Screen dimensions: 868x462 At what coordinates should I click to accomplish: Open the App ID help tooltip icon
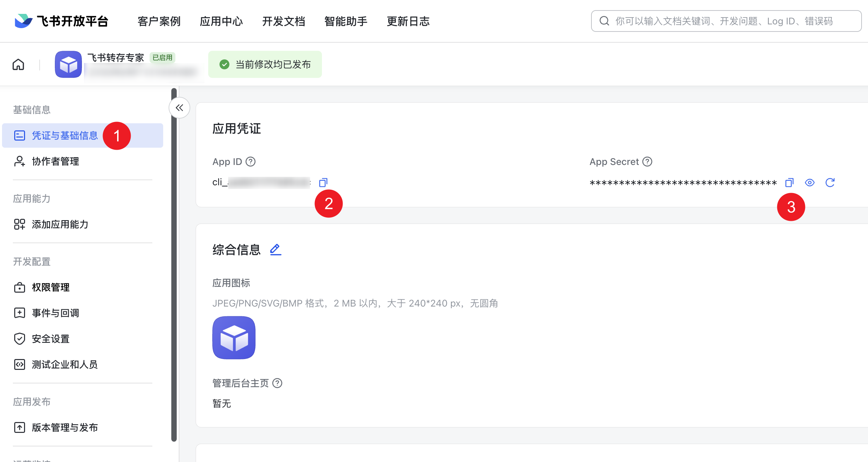(x=251, y=162)
